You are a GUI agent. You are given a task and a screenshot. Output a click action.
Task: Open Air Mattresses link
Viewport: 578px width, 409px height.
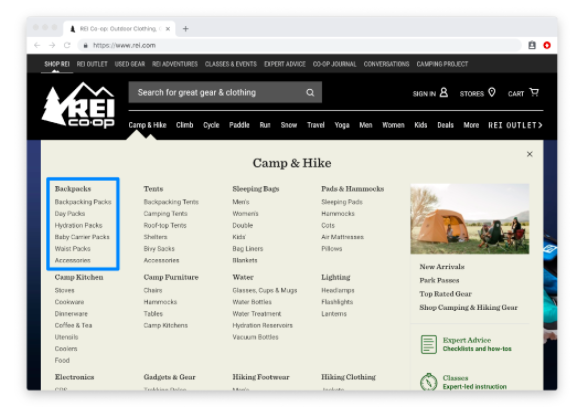pyautogui.click(x=342, y=237)
